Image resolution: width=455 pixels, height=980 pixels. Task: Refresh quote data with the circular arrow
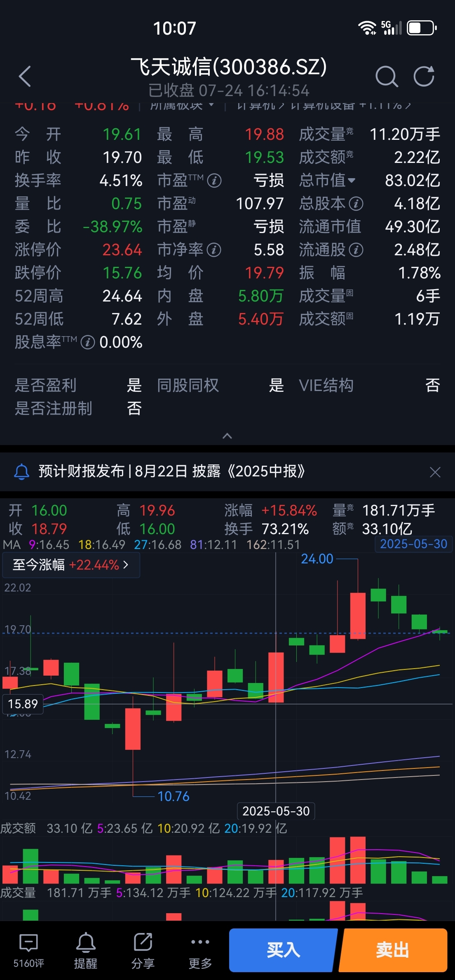coord(424,76)
